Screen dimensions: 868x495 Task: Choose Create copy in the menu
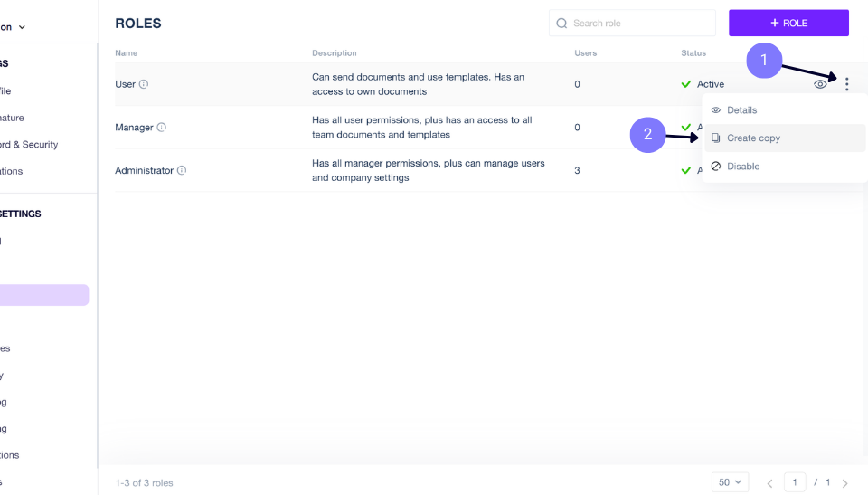785,138
